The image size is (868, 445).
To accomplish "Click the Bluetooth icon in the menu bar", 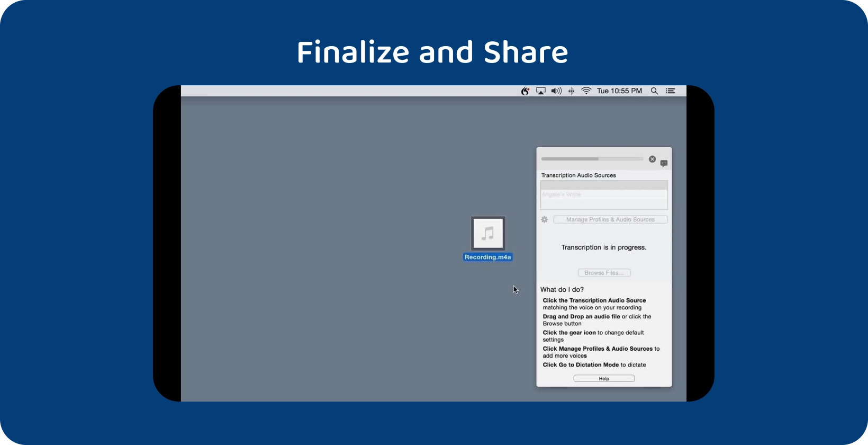I will 571,91.
